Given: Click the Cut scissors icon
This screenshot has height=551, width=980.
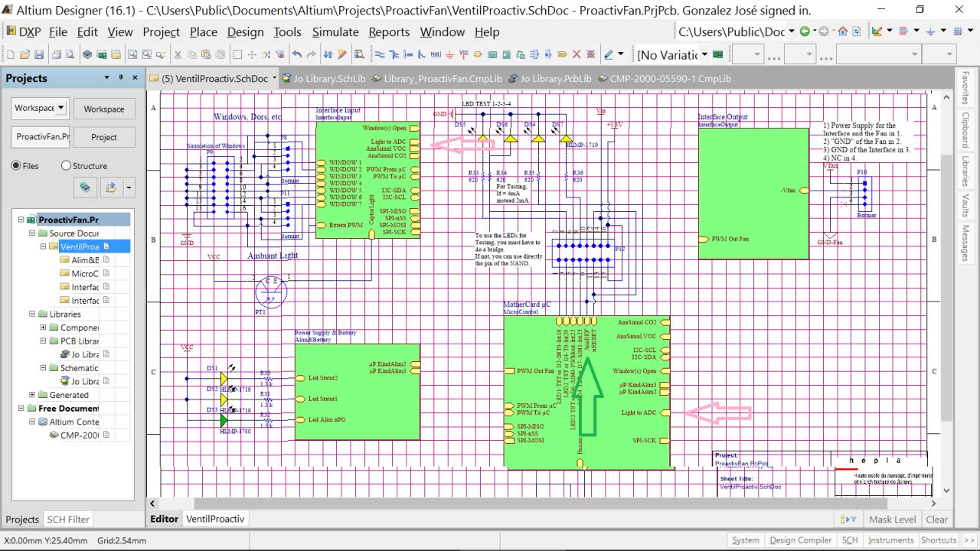Looking at the screenshot, I should 179,55.
